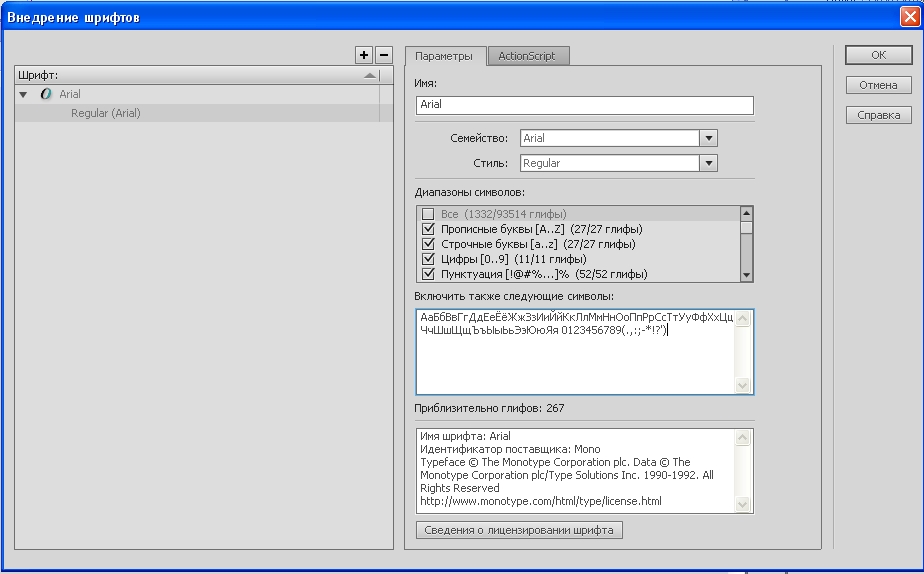Uncheck Цифры [0..9] range
This screenshot has height=574, width=924.
pos(428,259)
